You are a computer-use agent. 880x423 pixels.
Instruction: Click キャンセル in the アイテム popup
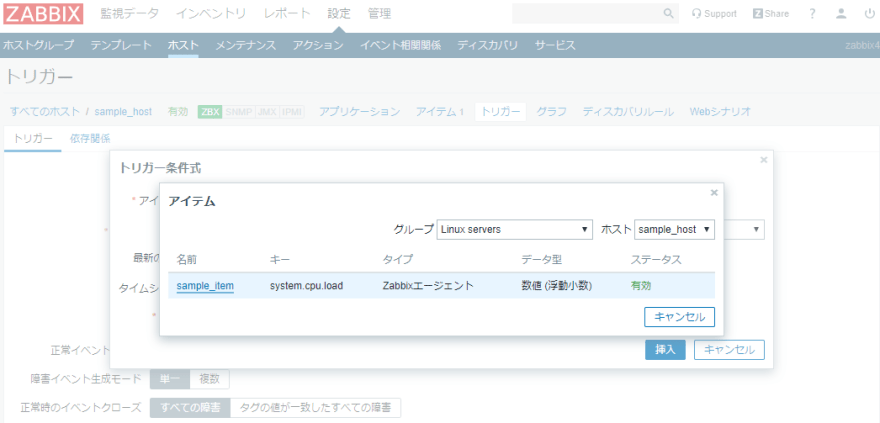click(679, 316)
